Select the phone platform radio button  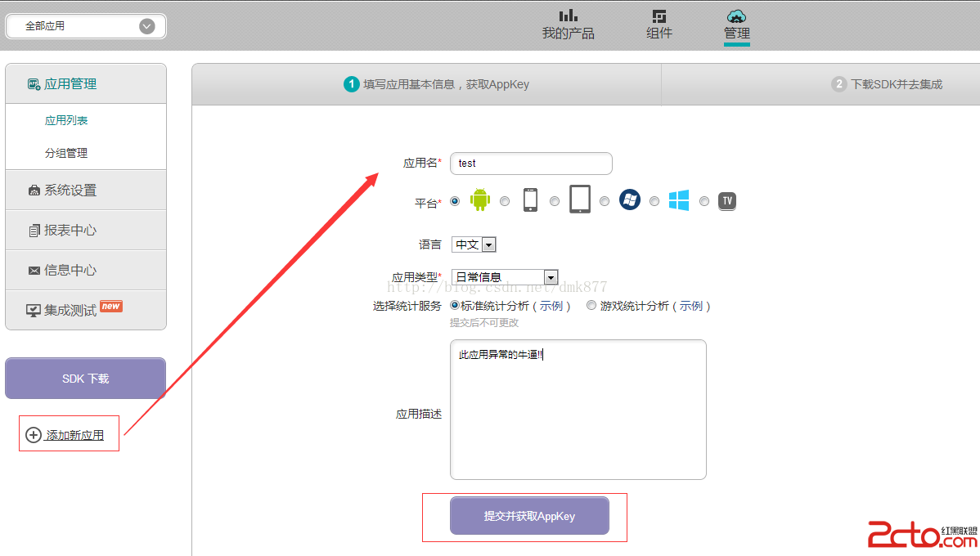click(x=505, y=201)
